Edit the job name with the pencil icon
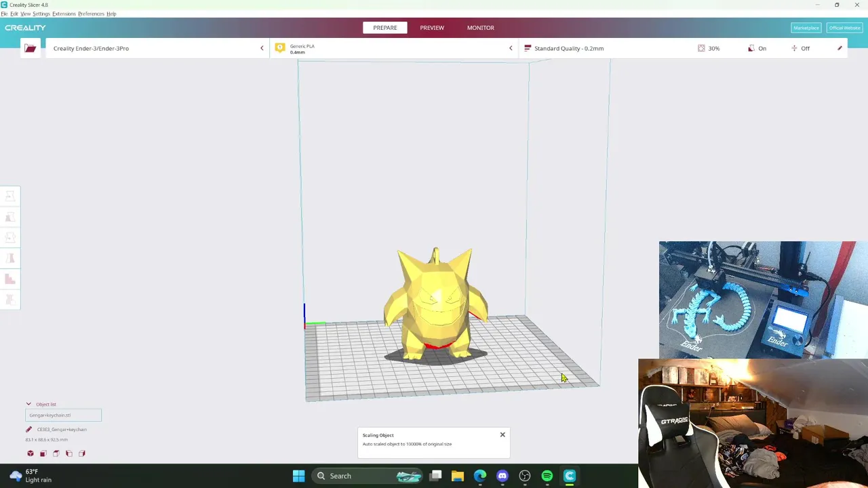This screenshot has width=868, height=488. coord(28,429)
